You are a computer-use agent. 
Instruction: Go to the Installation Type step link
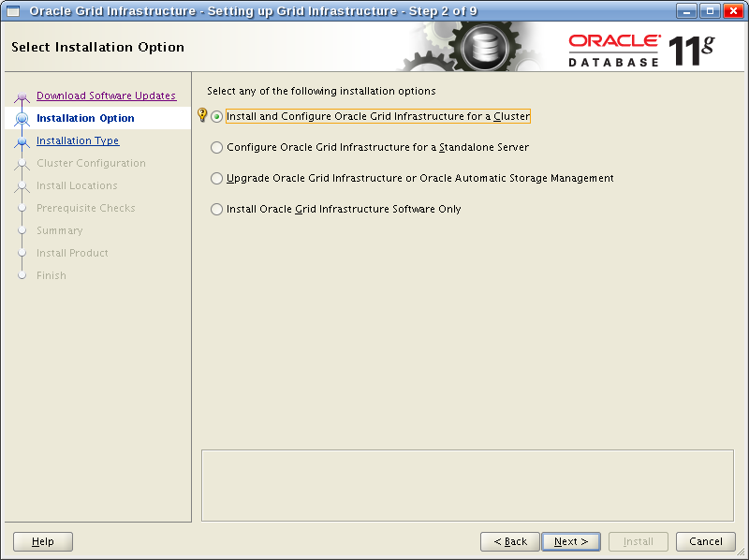[78, 140]
